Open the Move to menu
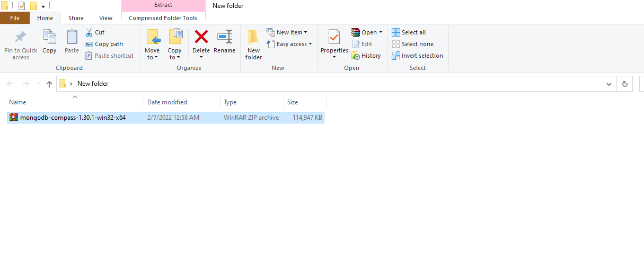This screenshot has width=644, height=276. click(152, 44)
